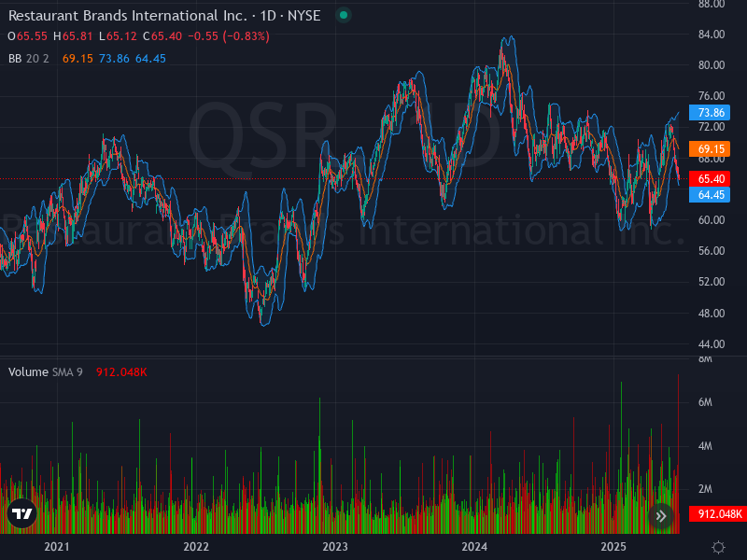747x560 pixels.
Task: Click the 6M volume scale value
Action: click(x=705, y=402)
